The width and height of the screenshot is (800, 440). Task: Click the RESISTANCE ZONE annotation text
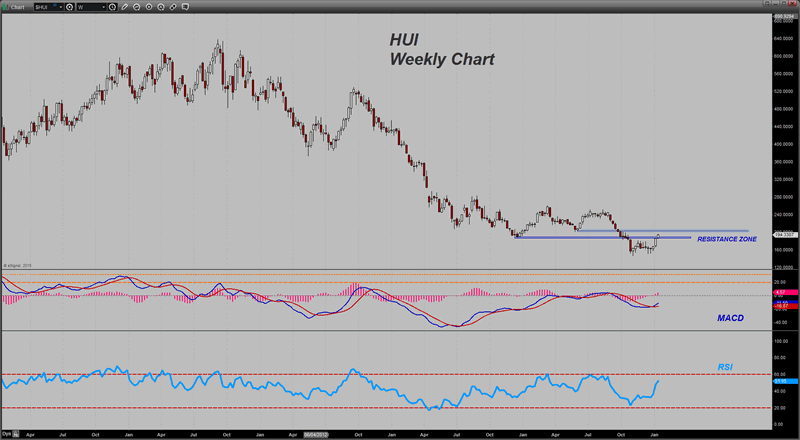click(727, 239)
